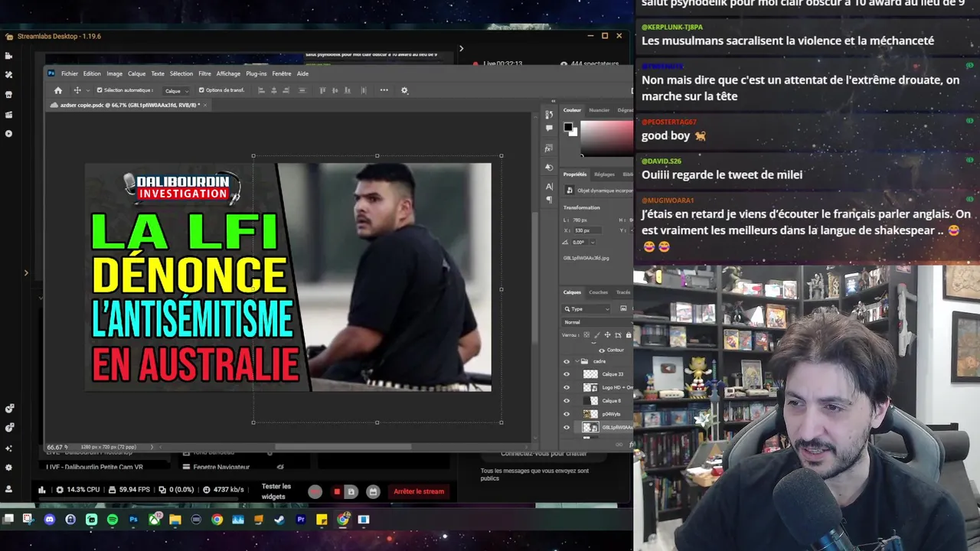
Task: Open the layer filter Type dropdown
Action: pyautogui.click(x=586, y=308)
